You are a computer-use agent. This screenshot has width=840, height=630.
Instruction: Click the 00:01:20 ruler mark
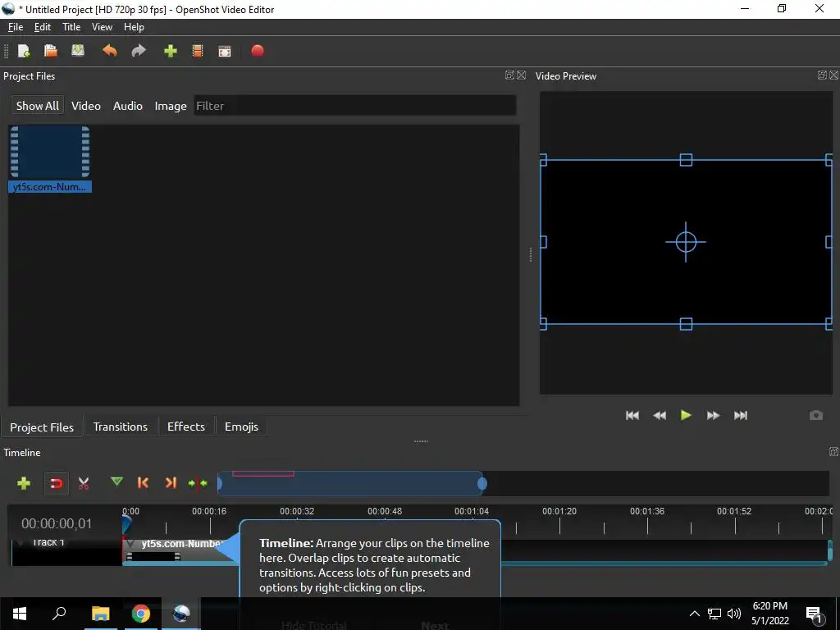pyautogui.click(x=559, y=511)
